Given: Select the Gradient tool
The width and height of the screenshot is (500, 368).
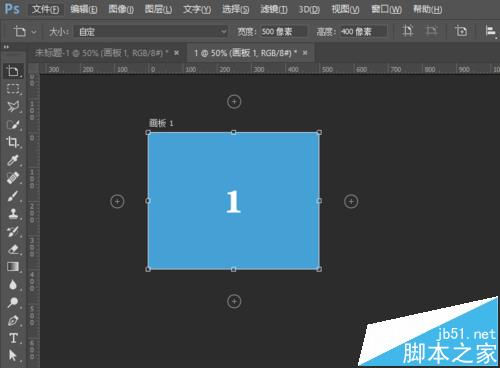Looking at the screenshot, I should pos(13,267).
